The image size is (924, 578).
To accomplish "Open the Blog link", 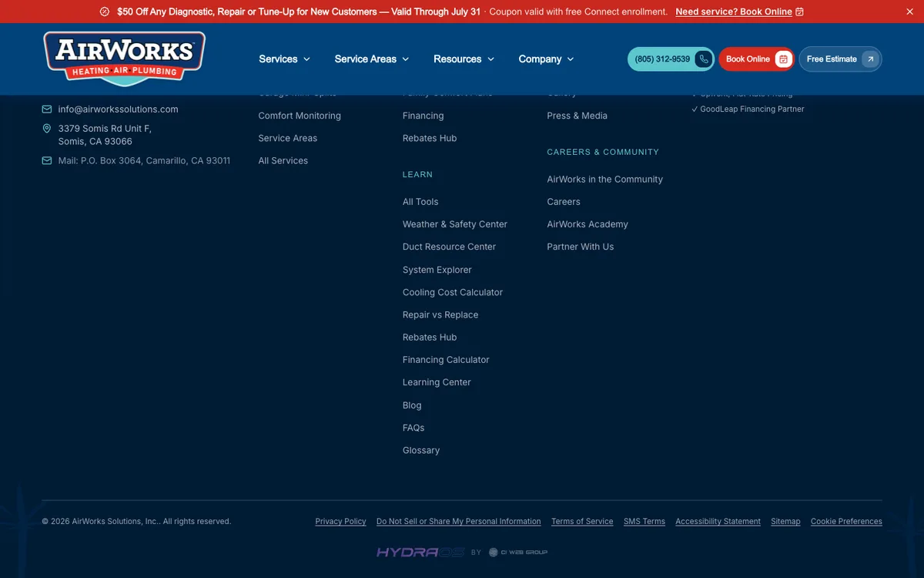I will [412, 405].
